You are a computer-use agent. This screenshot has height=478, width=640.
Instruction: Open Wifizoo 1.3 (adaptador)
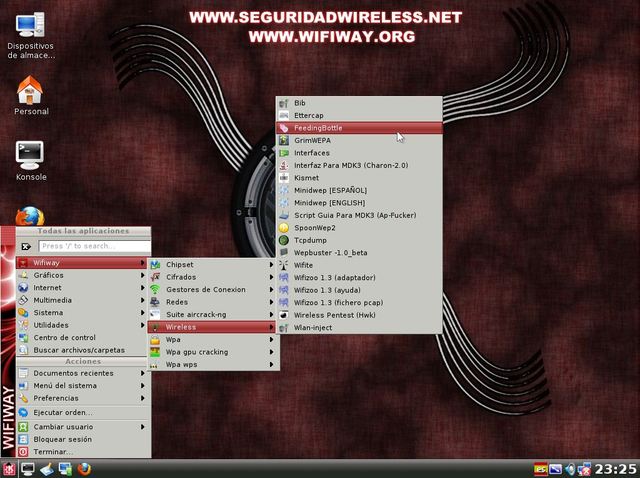coord(359,278)
